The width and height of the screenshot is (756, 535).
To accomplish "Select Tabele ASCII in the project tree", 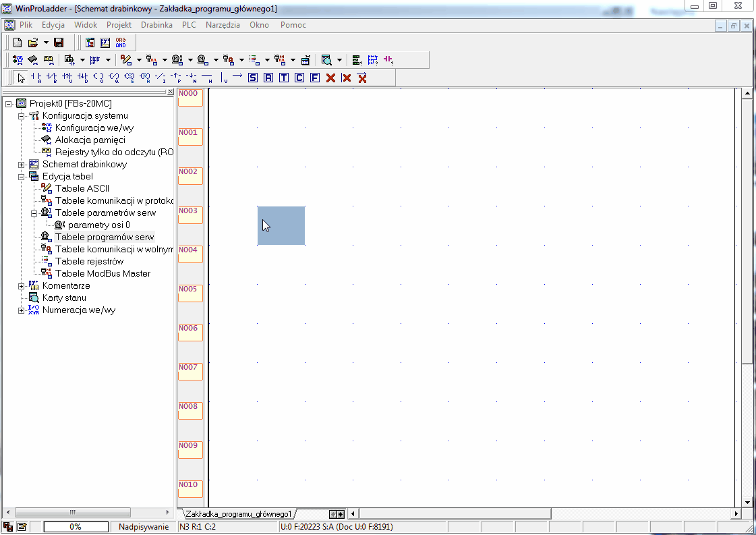I will tap(82, 189).
